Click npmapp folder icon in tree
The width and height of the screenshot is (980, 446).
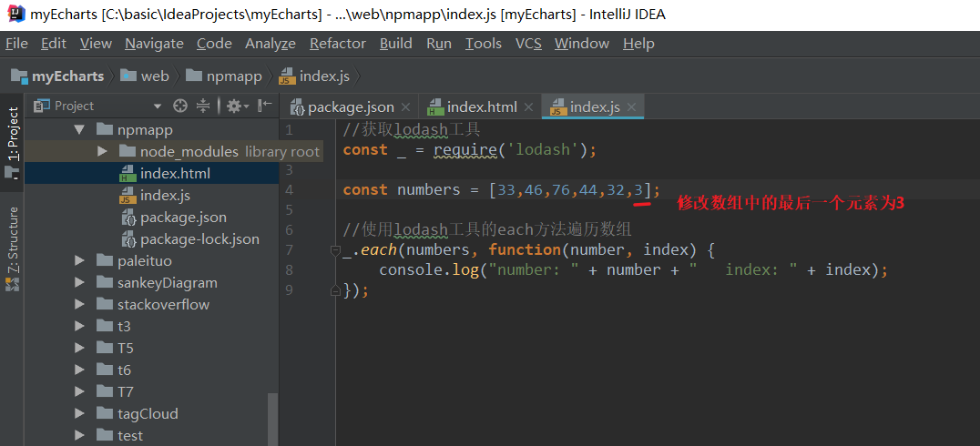(x=105, y=129)
